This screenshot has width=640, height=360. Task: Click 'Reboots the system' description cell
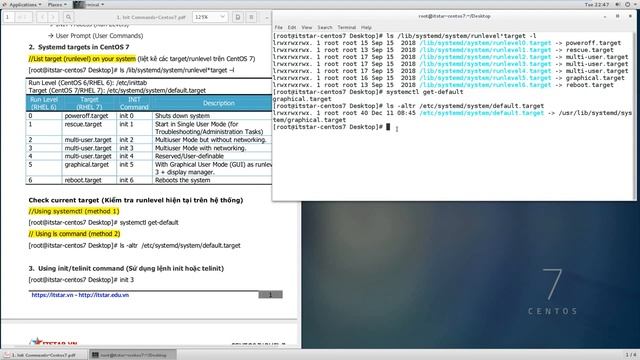click(x=182, y=180)
